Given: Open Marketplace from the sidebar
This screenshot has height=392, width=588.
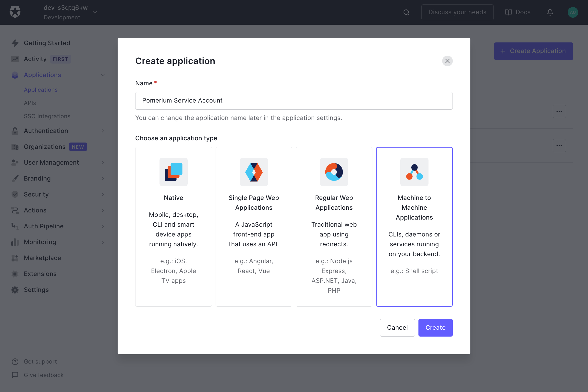Looking at the screenshot, I should point(42,258).
